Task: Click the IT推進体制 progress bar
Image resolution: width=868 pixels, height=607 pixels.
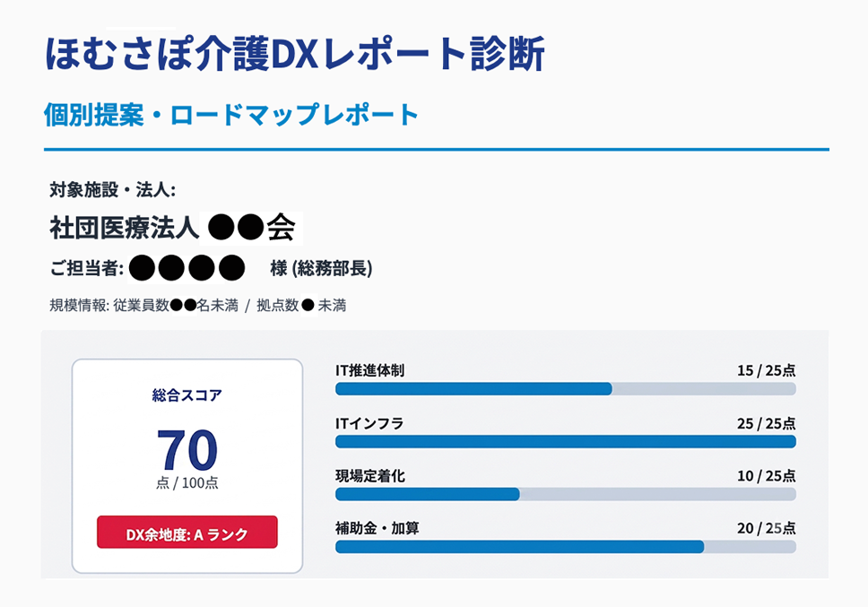Action: (566, 389)
